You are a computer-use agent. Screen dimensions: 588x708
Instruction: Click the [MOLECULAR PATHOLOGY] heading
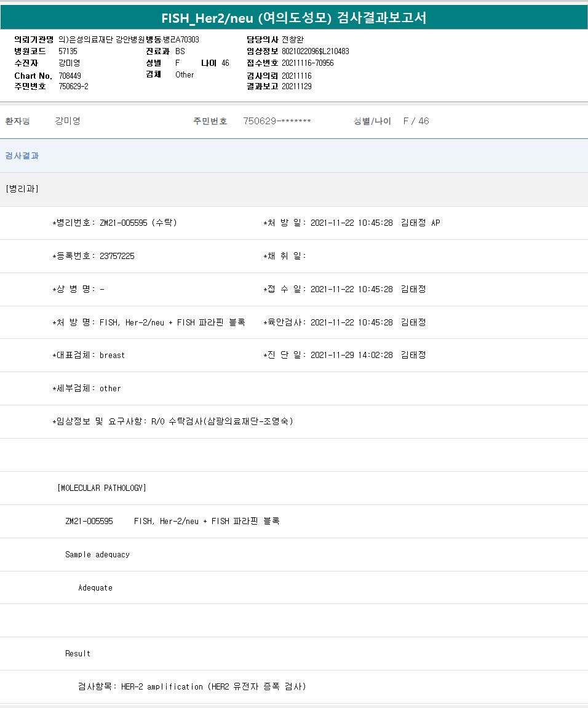coord(101,488)
